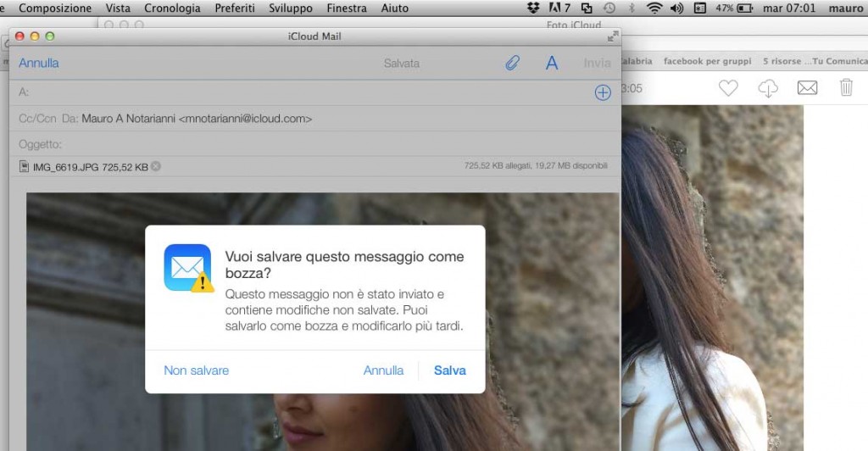Click the Adobe 7 menu bar icon
The image size is (868, 451).
pos(559,8)
